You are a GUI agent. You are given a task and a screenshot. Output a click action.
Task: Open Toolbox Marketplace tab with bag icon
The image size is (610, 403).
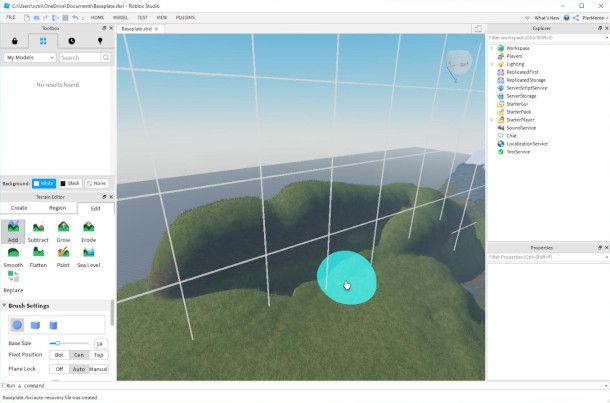(x=15, y=41)
